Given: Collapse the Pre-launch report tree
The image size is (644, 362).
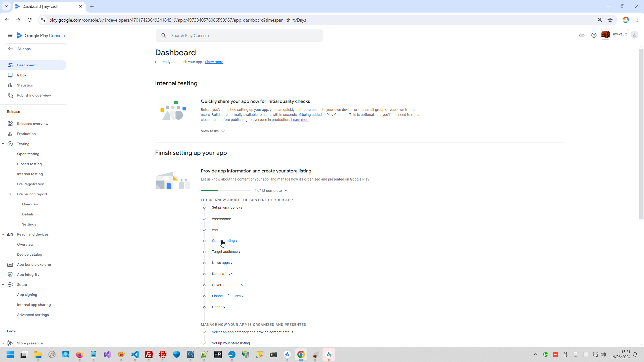Looking at the screenshot, I should click(10, 194).
